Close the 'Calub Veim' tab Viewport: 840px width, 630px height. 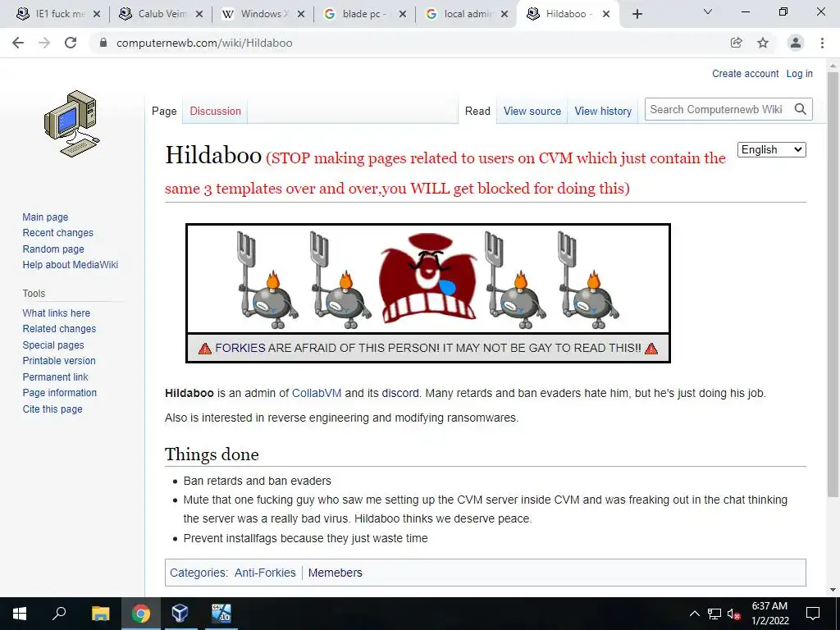point(199,15)
